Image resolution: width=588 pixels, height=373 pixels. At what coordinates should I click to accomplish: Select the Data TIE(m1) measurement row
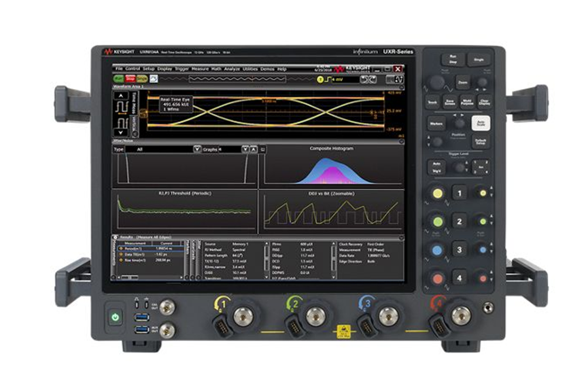coord(151,255)
